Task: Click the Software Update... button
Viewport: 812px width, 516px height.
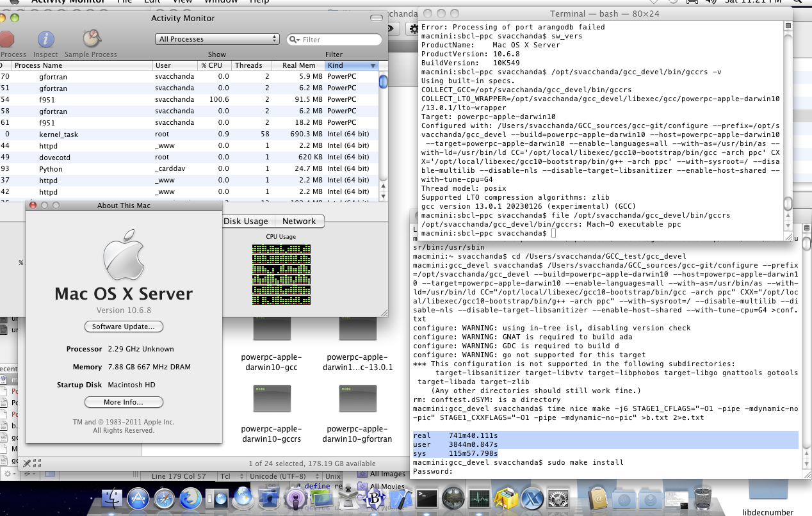Action: [x=124, y=327]
